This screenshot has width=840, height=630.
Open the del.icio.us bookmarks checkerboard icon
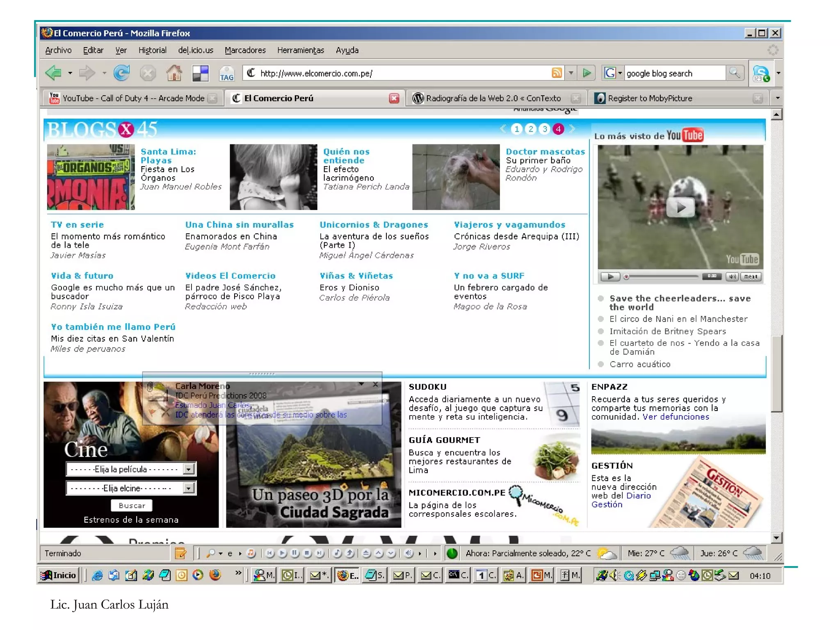(201, 73)
